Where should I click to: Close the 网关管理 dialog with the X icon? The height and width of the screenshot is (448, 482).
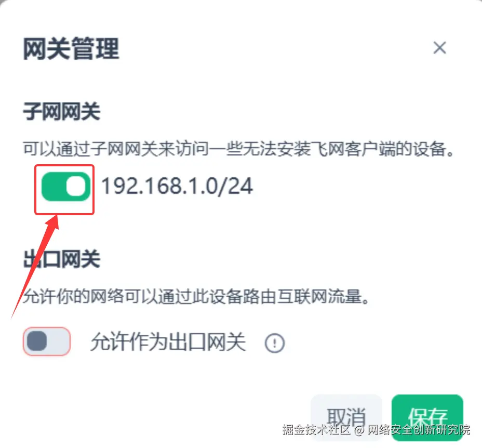point(439,48)
